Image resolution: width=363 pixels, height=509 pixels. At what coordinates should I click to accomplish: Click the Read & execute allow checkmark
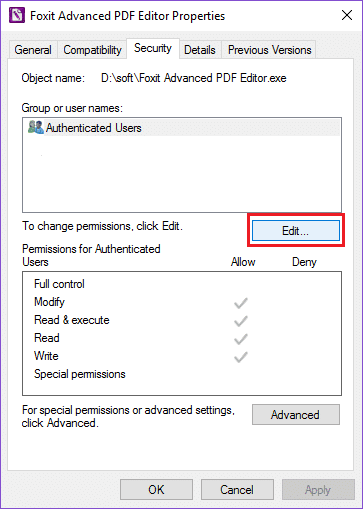[x=241, y=321]
